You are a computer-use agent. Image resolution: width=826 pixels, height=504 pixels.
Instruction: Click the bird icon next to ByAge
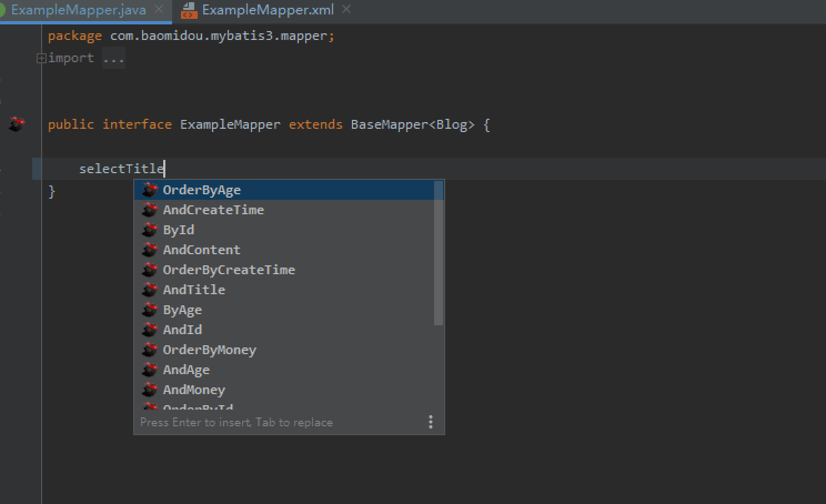(x=149, y=310)
